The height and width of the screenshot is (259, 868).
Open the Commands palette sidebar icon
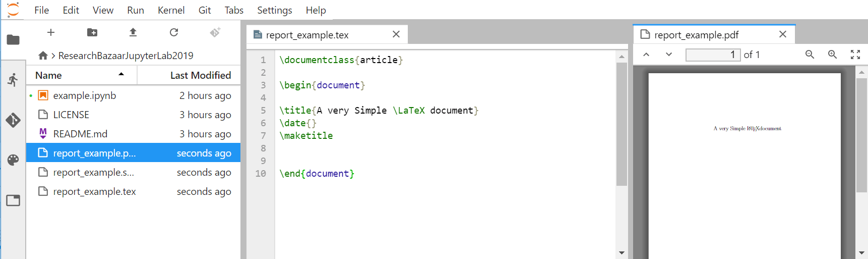point(13,160)
